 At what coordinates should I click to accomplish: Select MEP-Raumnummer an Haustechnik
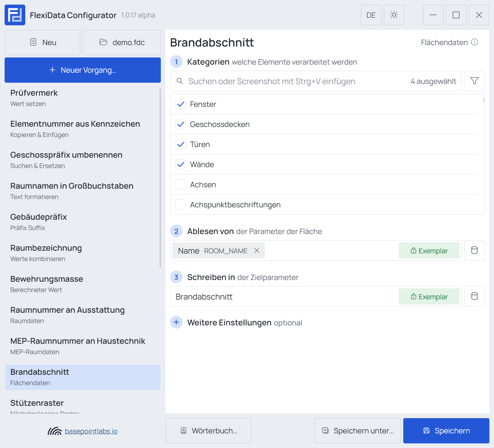[82, 346]
